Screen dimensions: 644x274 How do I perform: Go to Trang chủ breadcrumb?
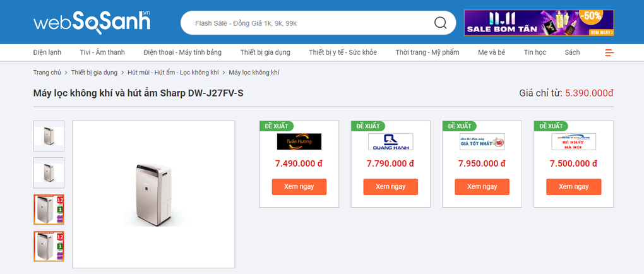(x=47, y=73)
